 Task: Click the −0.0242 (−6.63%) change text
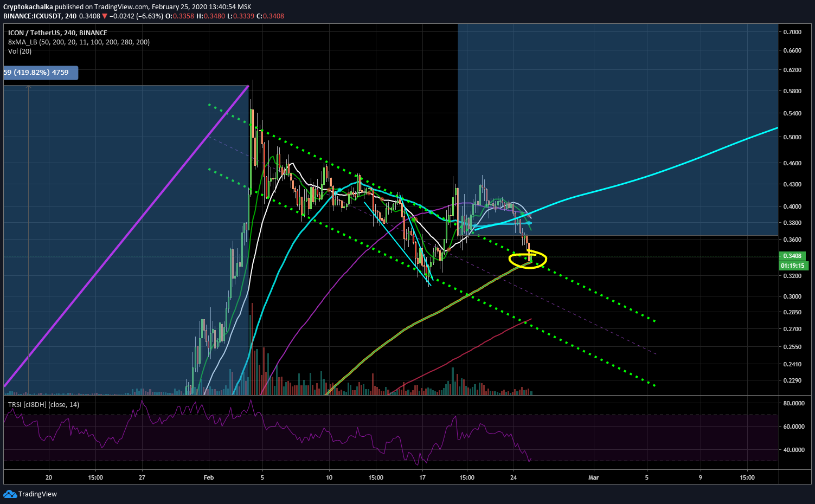click(136, 16)
